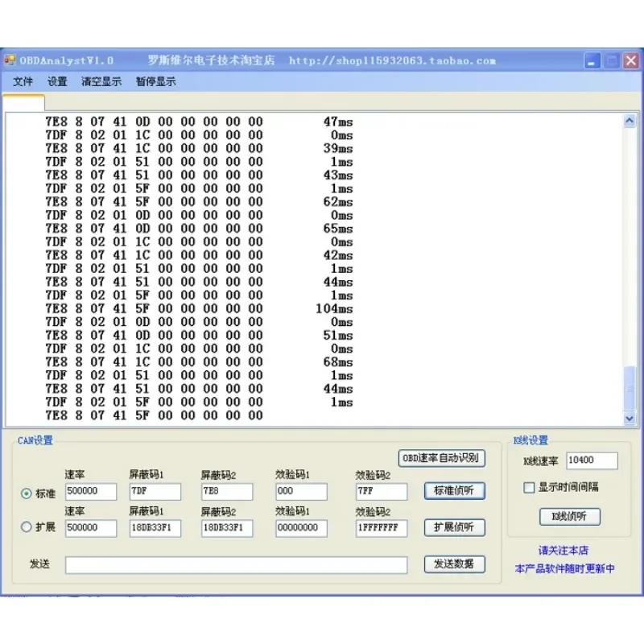644x644 pixels.
Task: Click the standard 速率 field with 500000
Action: [91, 491]
